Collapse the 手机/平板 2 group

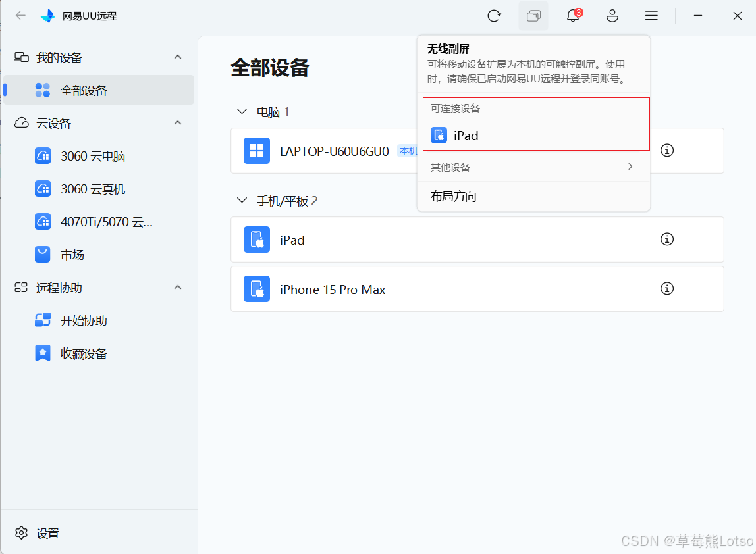pos(242,201)
